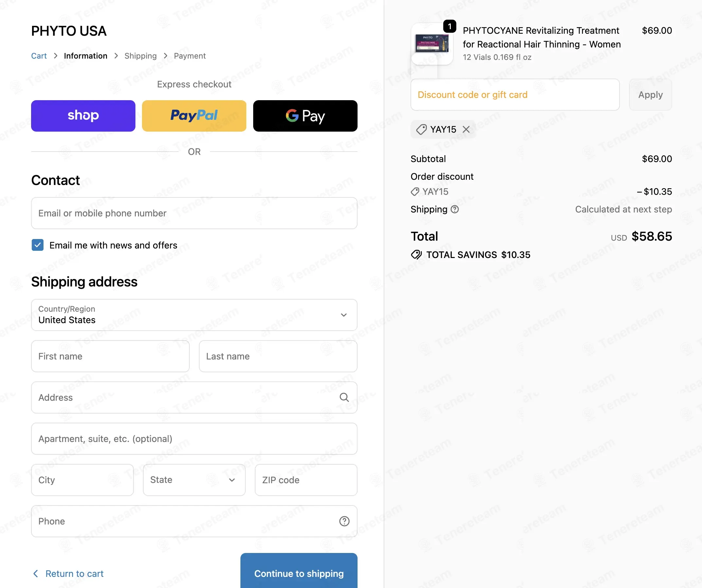Select the Shipping breadcrumb step
Screen dimensions: 702x588
click(140, 56)
